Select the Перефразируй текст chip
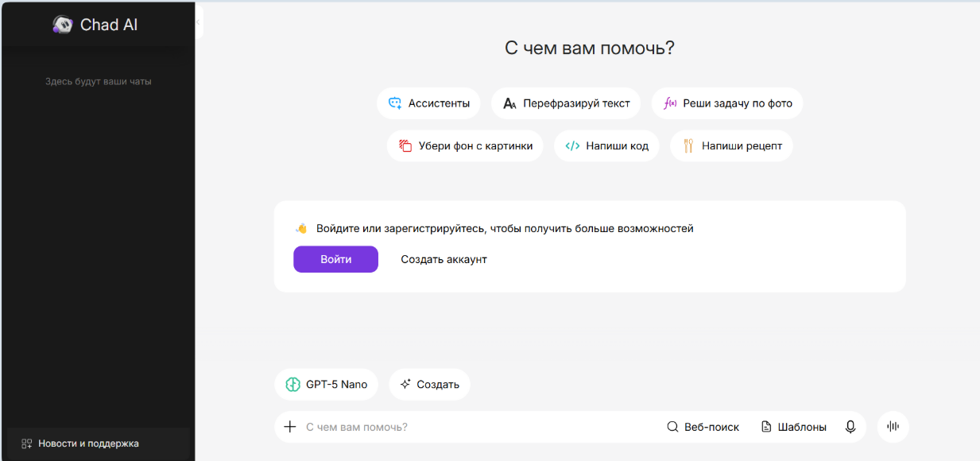 (x=565, y=103)
